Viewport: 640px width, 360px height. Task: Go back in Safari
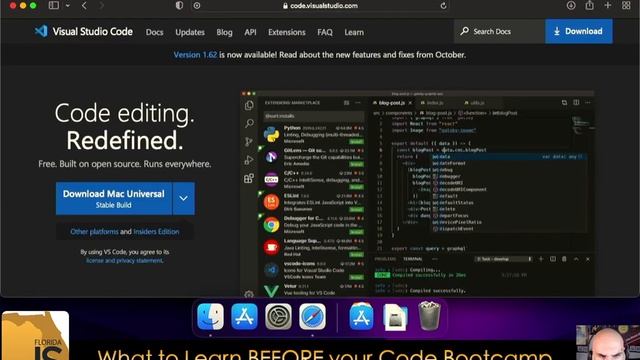pyautogui.click(x=84, y=5)
